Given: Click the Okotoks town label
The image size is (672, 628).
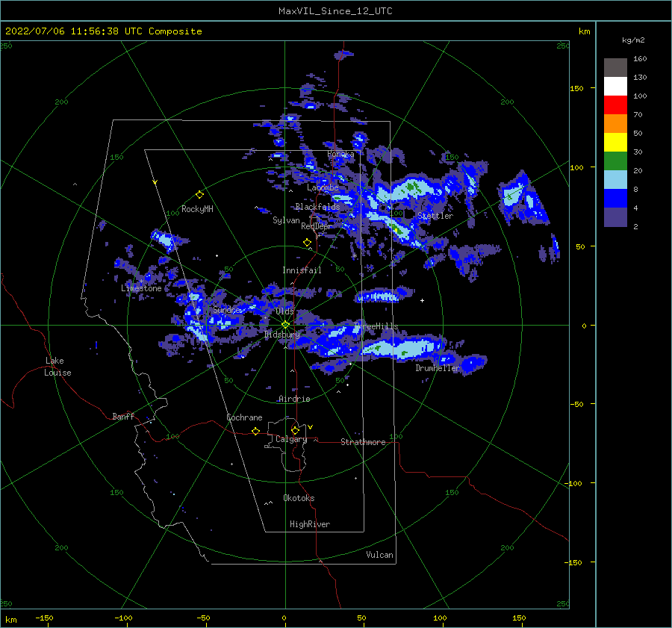Looking at the screenshot, I should click(299, 498).
